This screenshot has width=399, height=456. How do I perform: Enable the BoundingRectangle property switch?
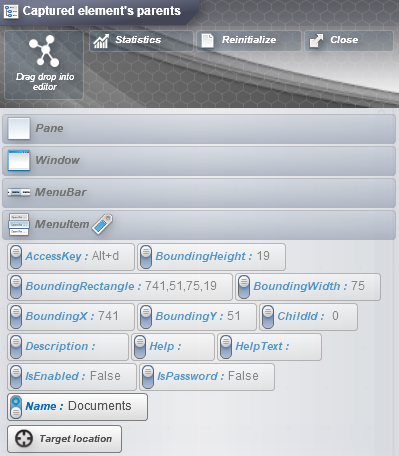(x=16, y=287)
